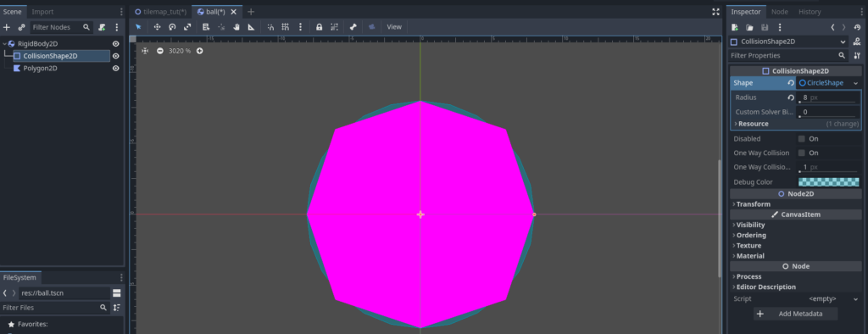Screen dimensions: 868x334
Task: Open the CollisionShape2D object dropdown
Action: point(788,42)
